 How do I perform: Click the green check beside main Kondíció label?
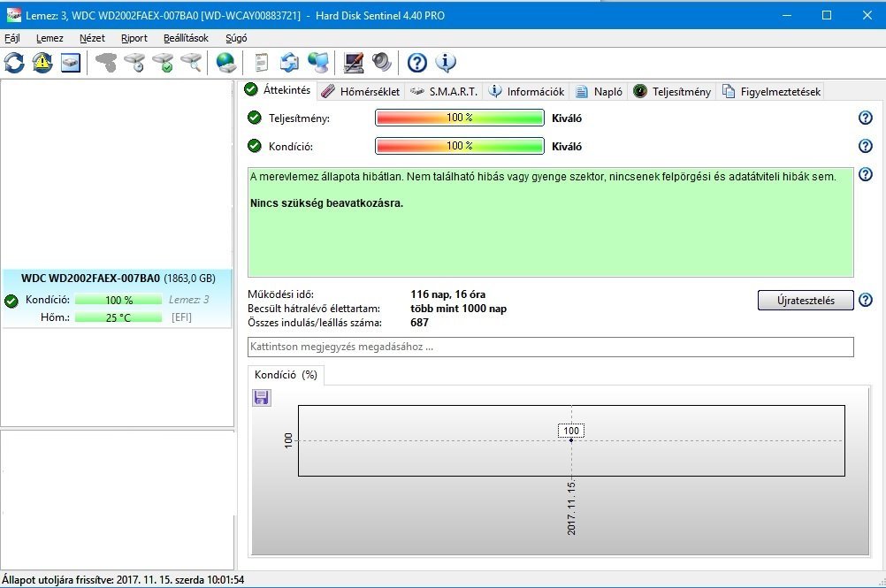255,146
